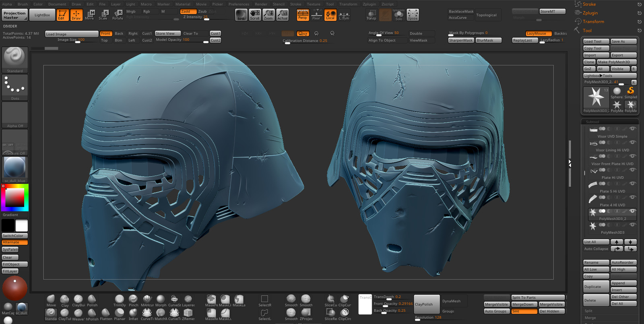Open the Document menu
The width and height of the screenshot is (644, 324).
click(57, 4)
